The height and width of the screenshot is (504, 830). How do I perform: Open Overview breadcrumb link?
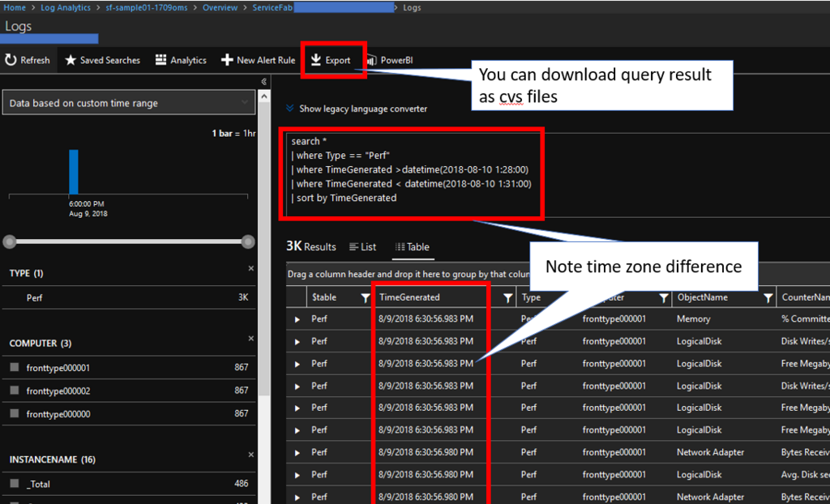(220, 7)
